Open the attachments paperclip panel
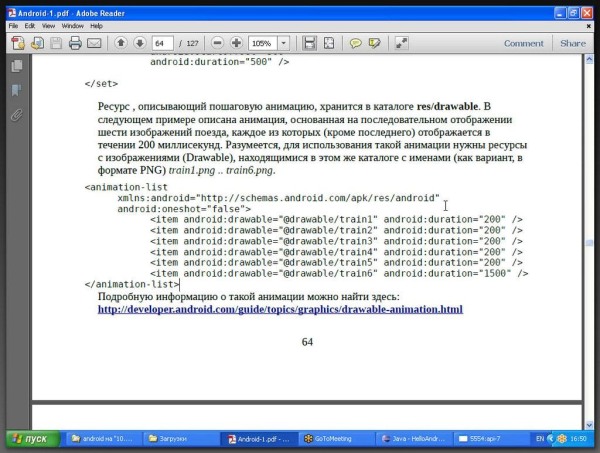Viewport: 600px width, 453px height. pyautogui.click(x=16, y=115)
